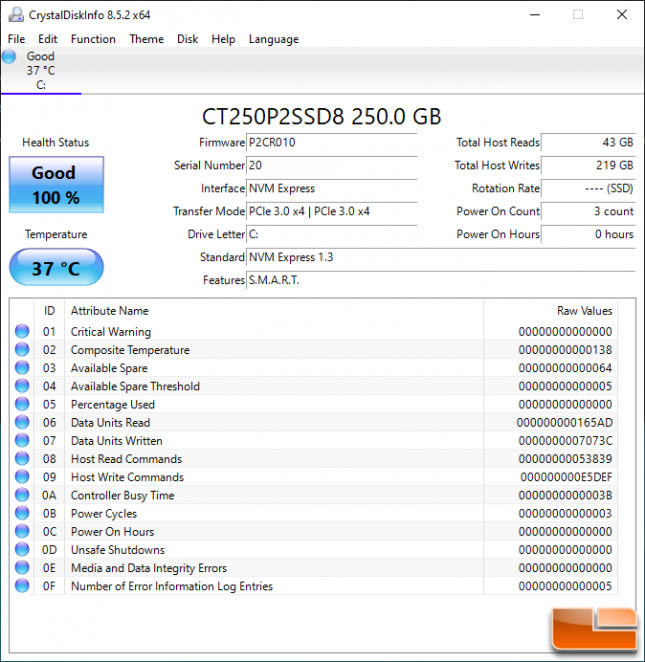This screenshot has width=645, height=662.
Task: Click the 37 °C temperature button
Action: click(56, 267)
